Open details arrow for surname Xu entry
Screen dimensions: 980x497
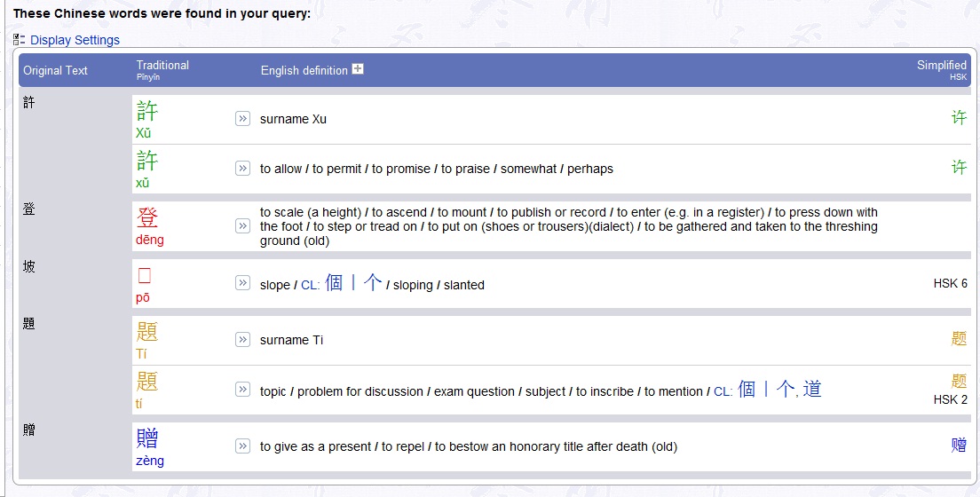tap(242, 119)
